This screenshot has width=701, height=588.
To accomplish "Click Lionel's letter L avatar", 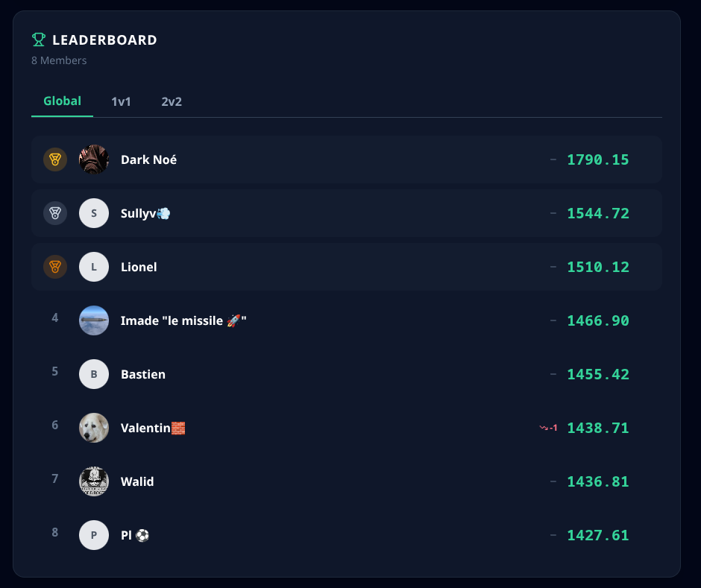I will tap(94, 267).
